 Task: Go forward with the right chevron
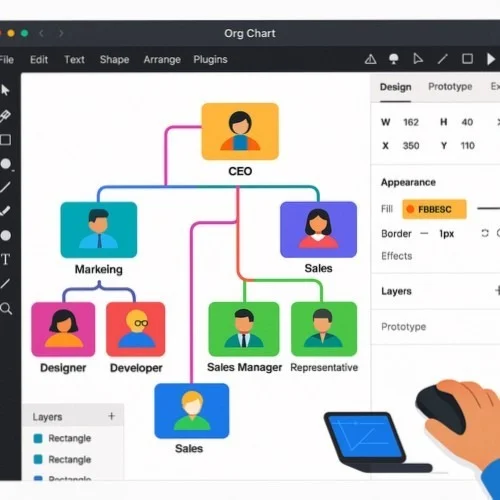[61, 33]
